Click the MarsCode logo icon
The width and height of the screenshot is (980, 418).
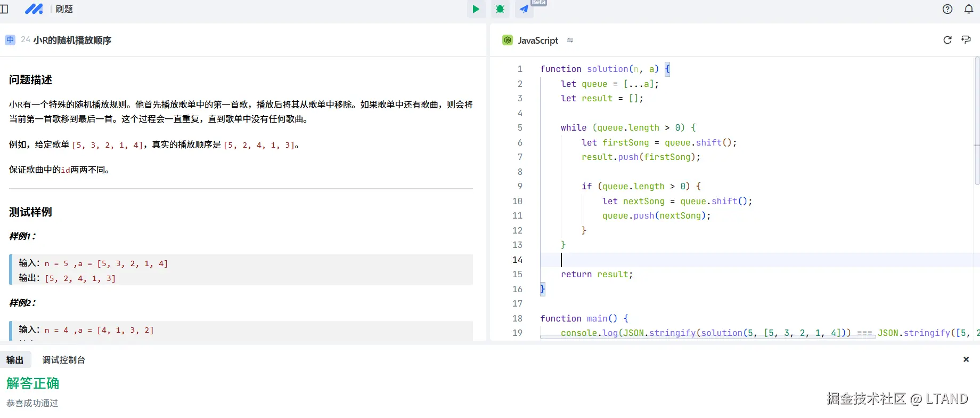(34, 9)
